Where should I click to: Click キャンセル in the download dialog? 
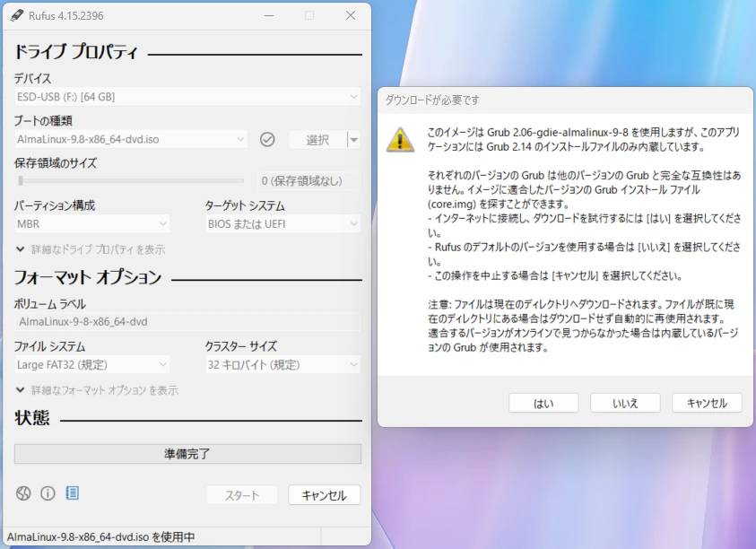(x=707, y=404)
